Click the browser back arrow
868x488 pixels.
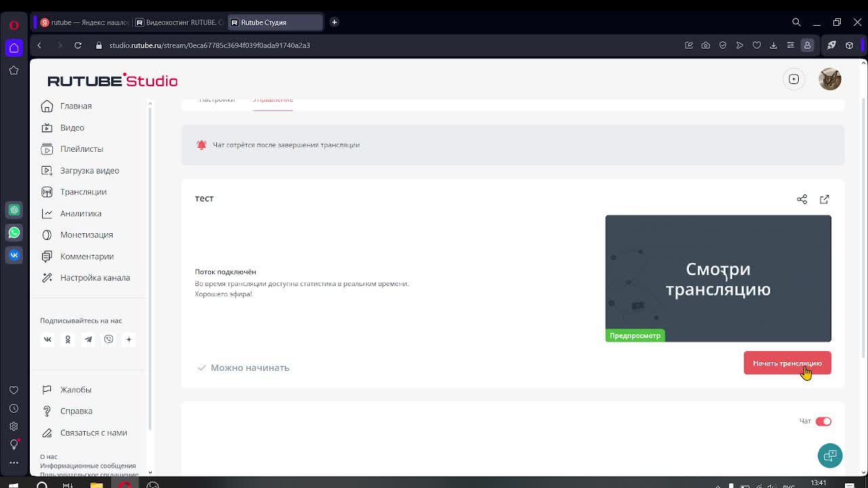point(39,45)
